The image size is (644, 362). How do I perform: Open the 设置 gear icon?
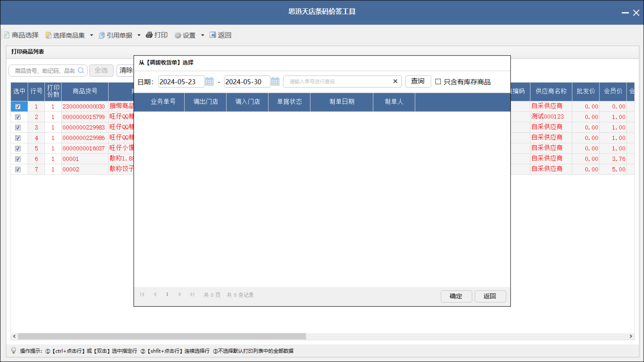177,35
